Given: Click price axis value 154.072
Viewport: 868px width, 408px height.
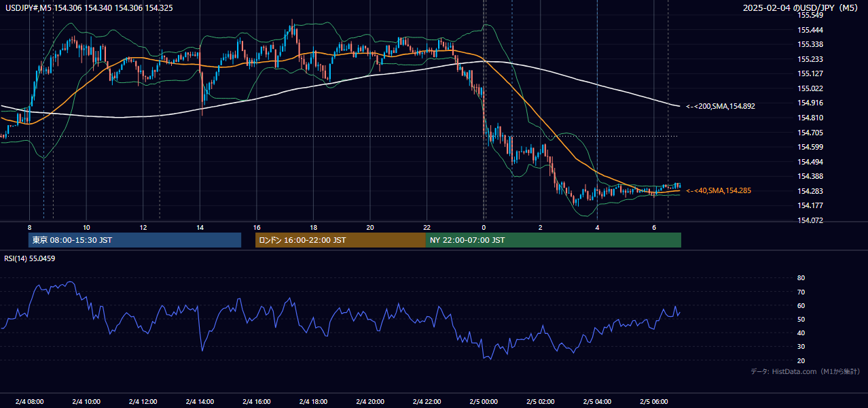Looking at the screenshot, I should click(810, 220).
